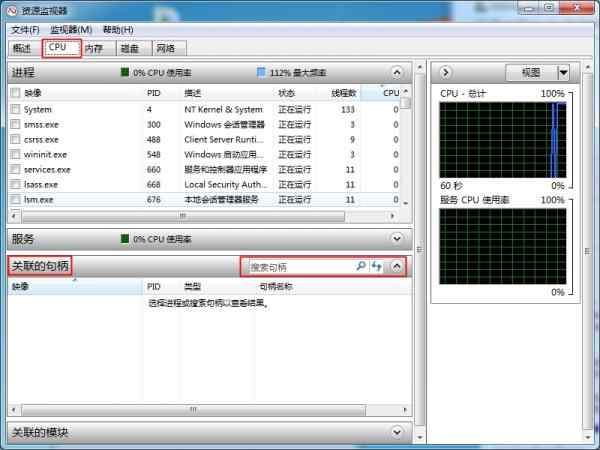Screen dimensions: 600x450
Task: Click right arrow of handles horizontal scrollbar
Action: coord(405,410)
